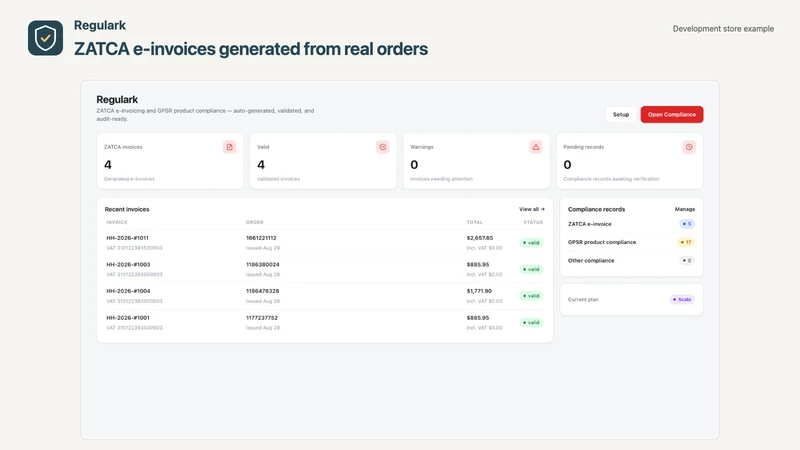The width and height of the screenshot is (800, 450).
Task: Click the Scale plan badge
Action: [682, 299]
